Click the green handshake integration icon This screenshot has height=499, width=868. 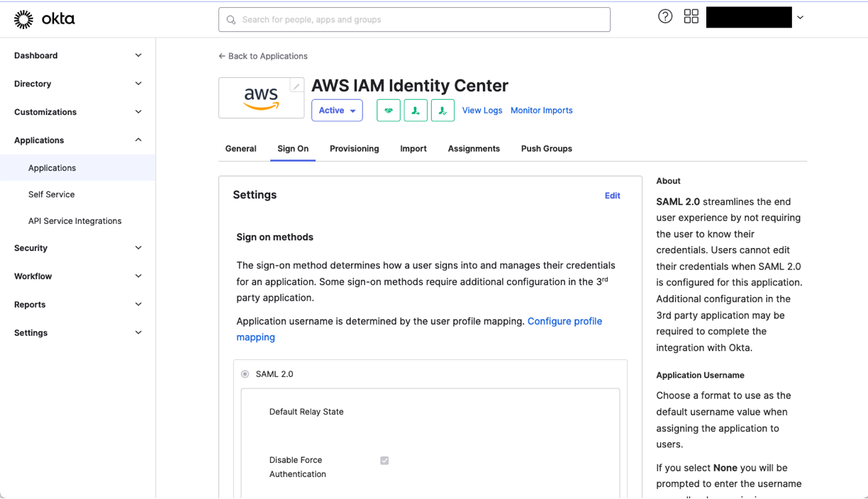[388, 111]
